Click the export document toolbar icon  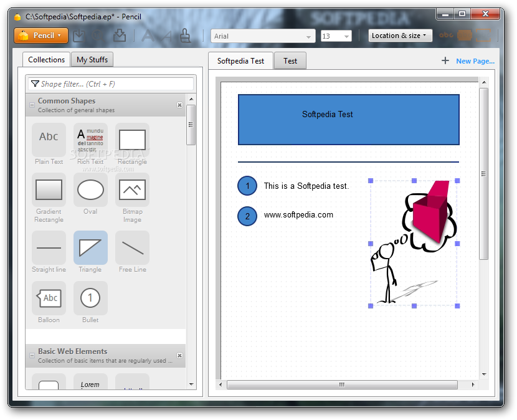click(x=120, y=36)
